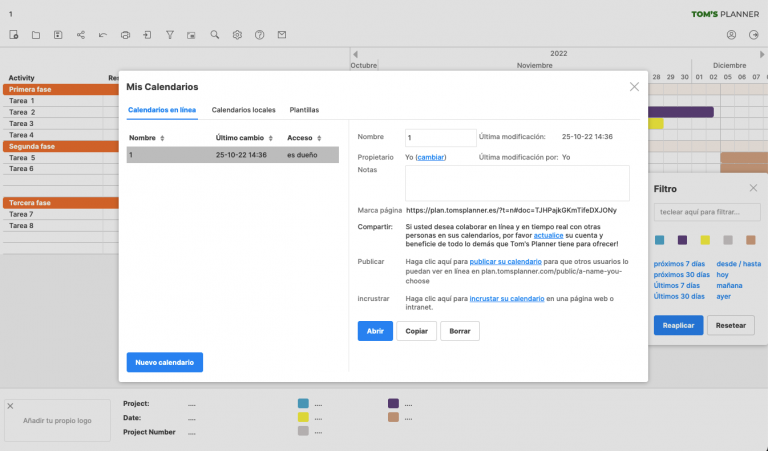Image resolution: width=768 pixels, height=451 pixels.
Task: Switch to Plantillas tab
Action: coord(304,109)
